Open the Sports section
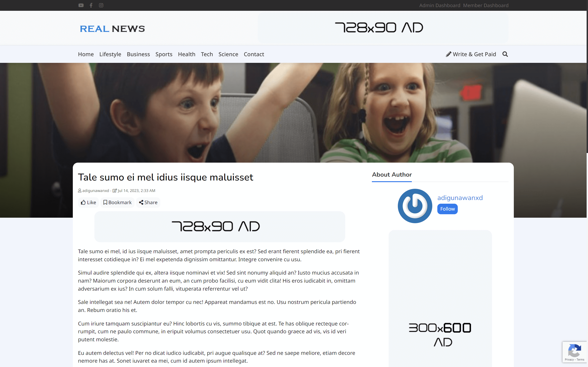 click(x=164, y=54)
